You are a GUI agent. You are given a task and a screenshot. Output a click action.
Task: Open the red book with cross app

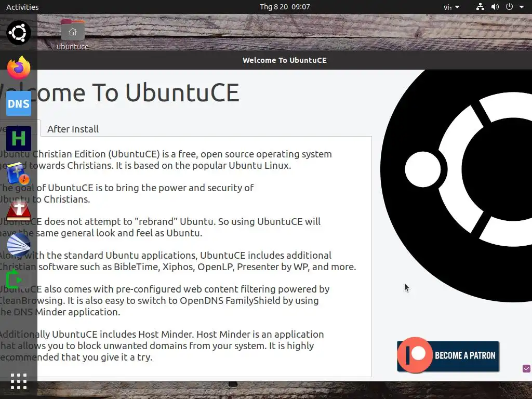[x=19, y=211]
